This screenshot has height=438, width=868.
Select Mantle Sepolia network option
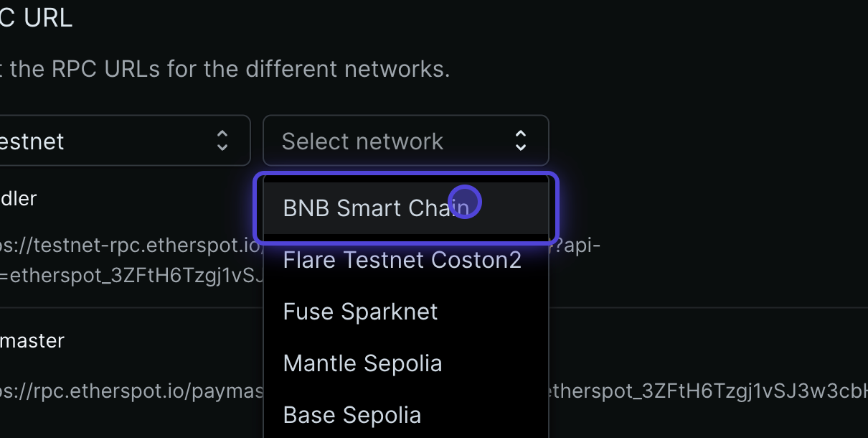coord(363,363)
